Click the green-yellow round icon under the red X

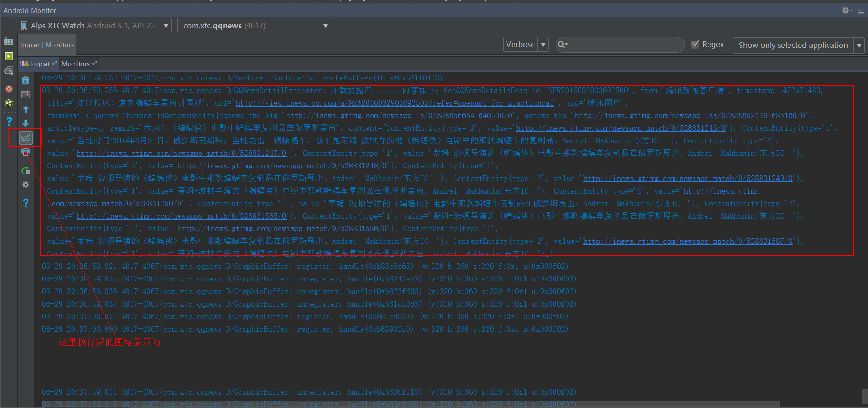coord(8,103)
